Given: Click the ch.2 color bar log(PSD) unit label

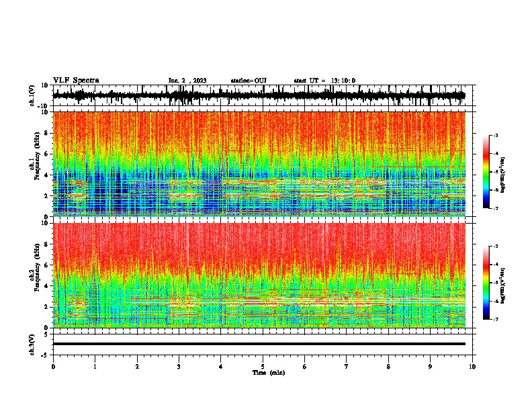Looking at the screenshot, I should [x=503, y=285].
